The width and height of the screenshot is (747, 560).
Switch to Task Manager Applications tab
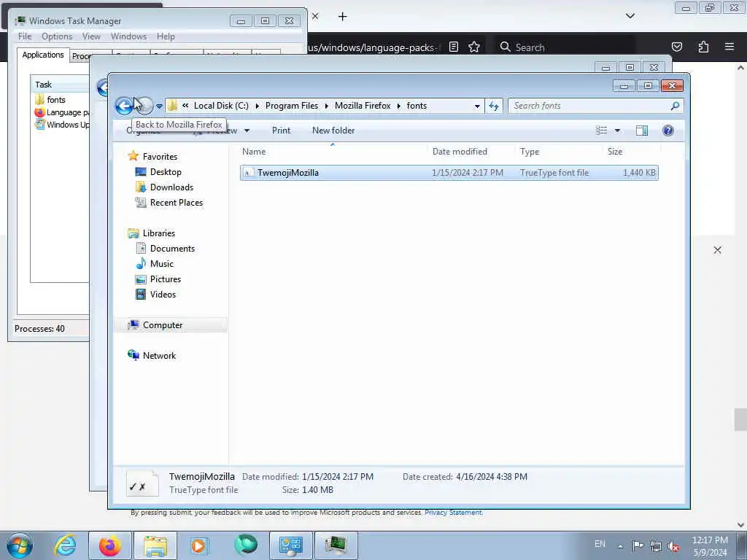tap(43, 55)
